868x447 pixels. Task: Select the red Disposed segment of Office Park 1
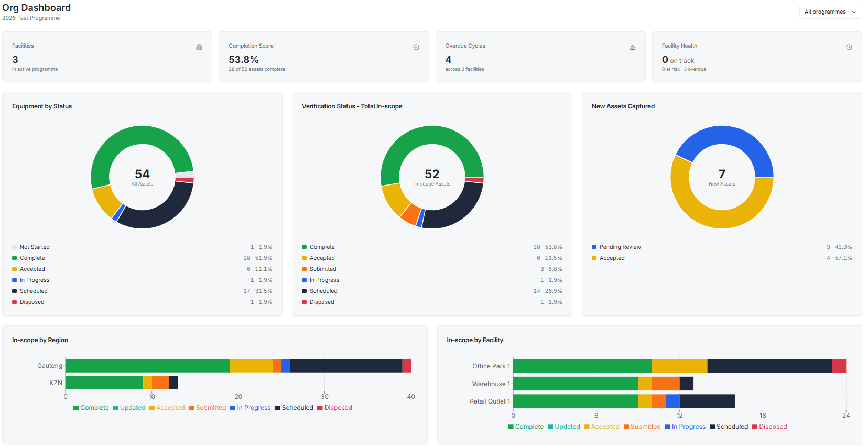pyautogui.click(x=839, y=366)
